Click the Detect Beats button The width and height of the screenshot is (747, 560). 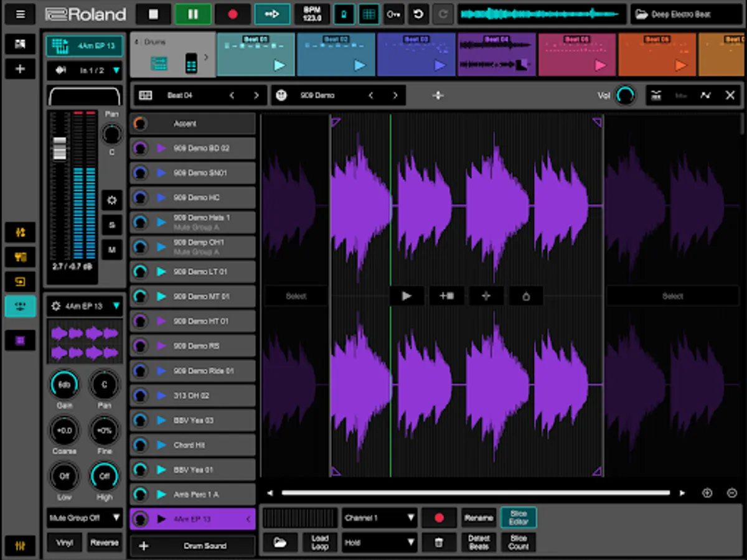coord(479,542)
